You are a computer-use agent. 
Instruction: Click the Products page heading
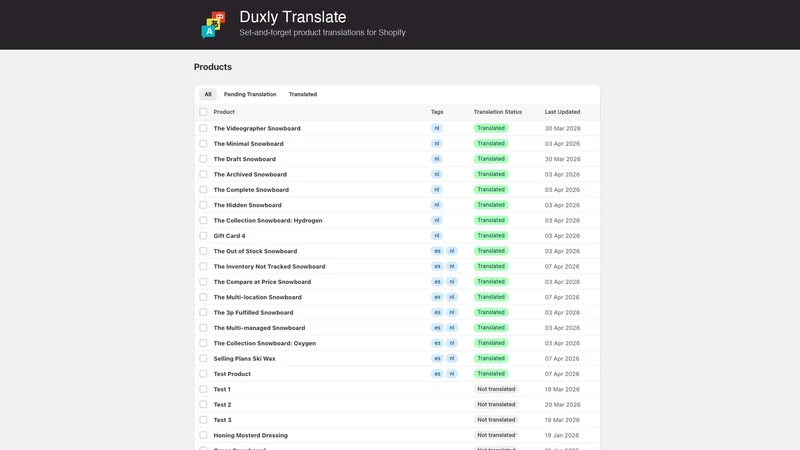tap(213, 67)
